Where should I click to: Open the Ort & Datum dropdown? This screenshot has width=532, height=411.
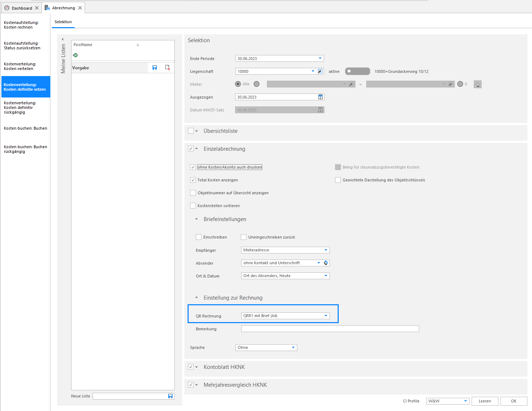pyautogui.click(x=326, y=276)
